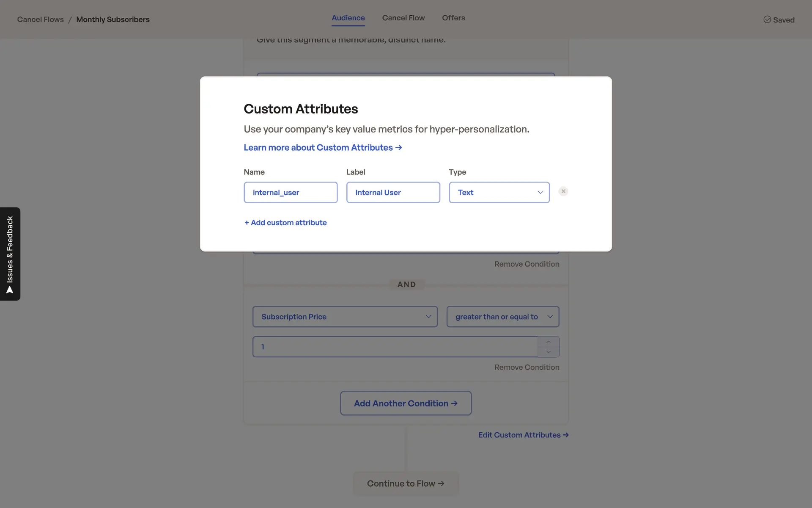Go back to Cancel Flows breadcrumb
The image size is (812, 508).
pos(40,19)
